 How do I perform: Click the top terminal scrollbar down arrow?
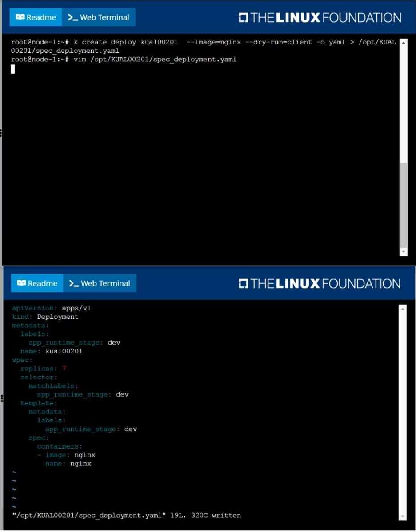[404, 252]
